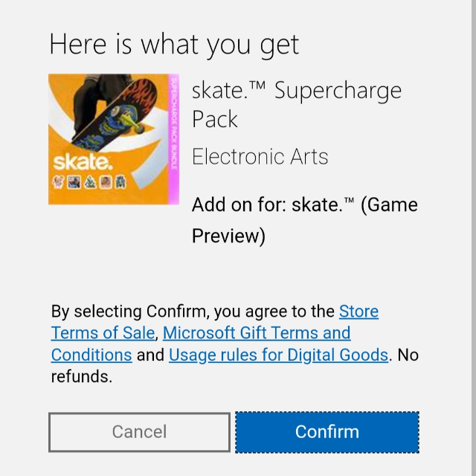Open Usage rules for Digital Goods link
476x476 pixels.
coord(278,355)
